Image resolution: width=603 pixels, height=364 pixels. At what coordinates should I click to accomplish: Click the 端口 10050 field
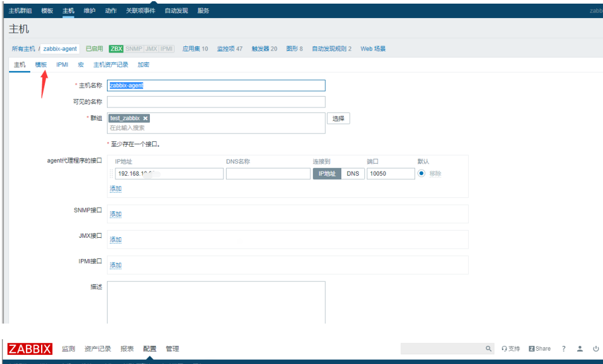point(391,174)
